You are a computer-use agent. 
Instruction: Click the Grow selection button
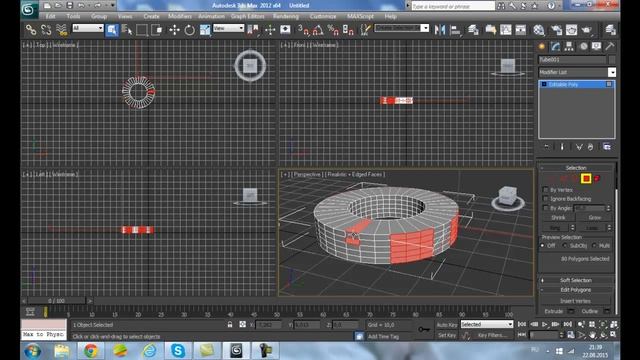tap(594, 218)
